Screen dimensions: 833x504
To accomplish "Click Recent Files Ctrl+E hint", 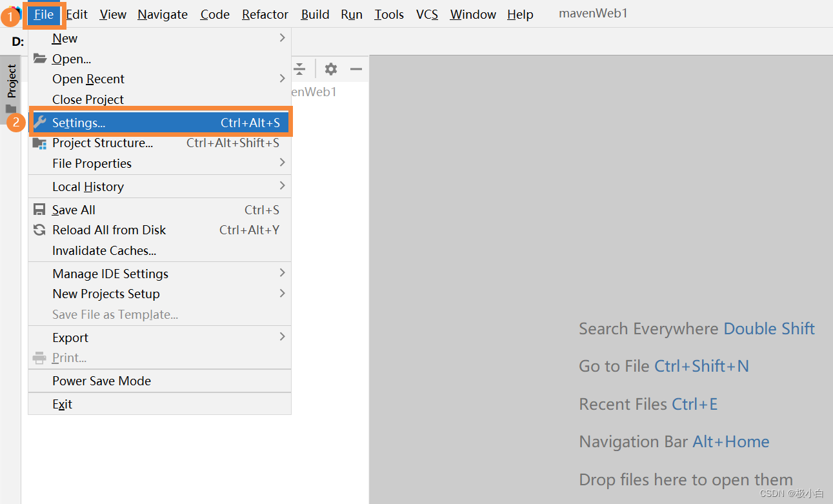I will 648,404.
